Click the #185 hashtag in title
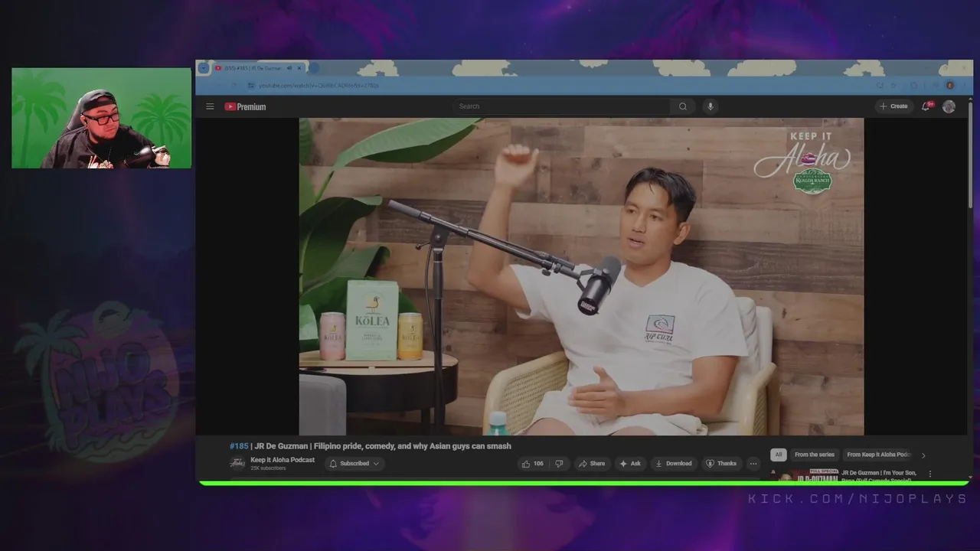Image resolution: width=980 pixels, height=551 pixels. tap(239, 446)
